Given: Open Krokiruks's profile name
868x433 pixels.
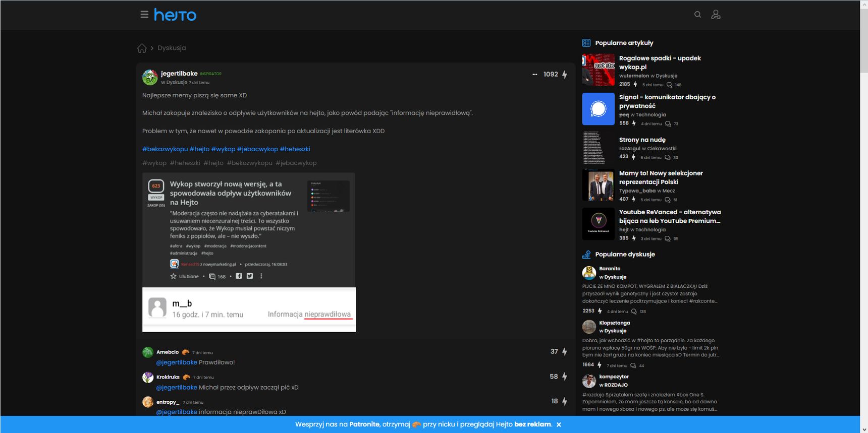Looking at the screenshot, I should [168, 377].
